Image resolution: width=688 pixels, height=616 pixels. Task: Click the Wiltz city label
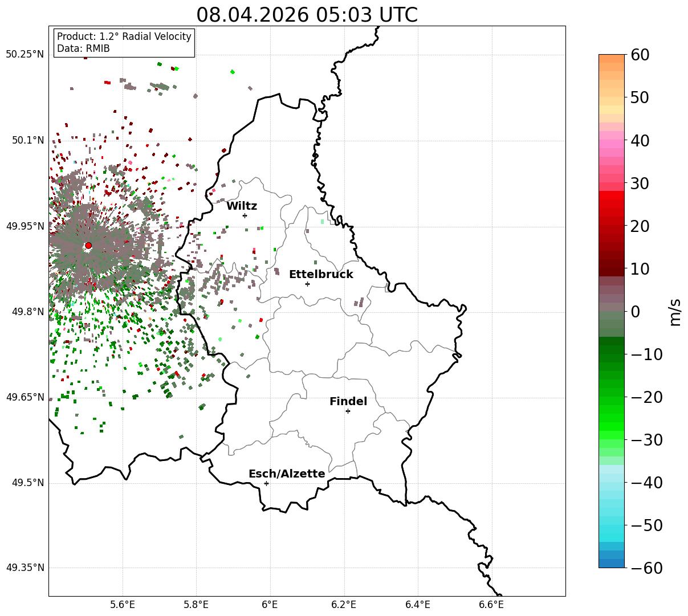click(x=242, y=206)
